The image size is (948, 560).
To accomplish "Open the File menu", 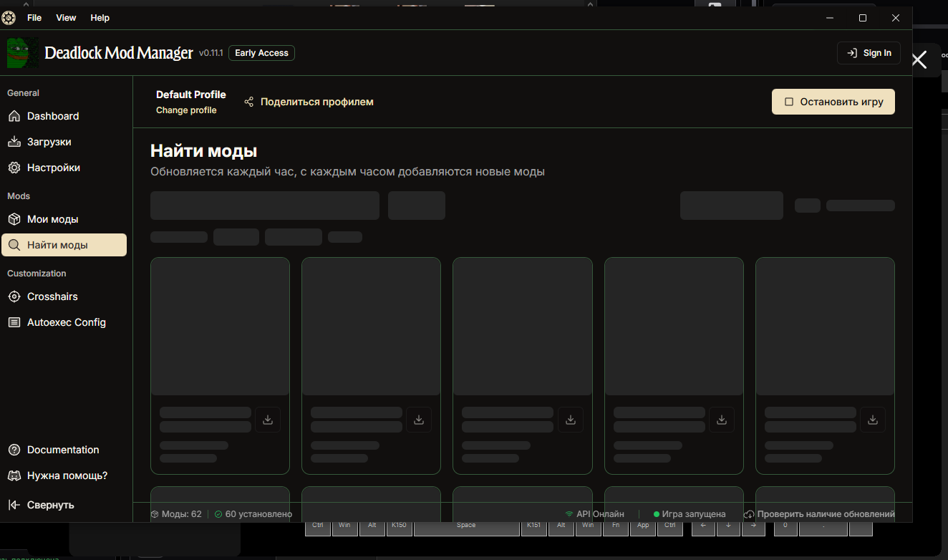I will [x=34, y=17].
